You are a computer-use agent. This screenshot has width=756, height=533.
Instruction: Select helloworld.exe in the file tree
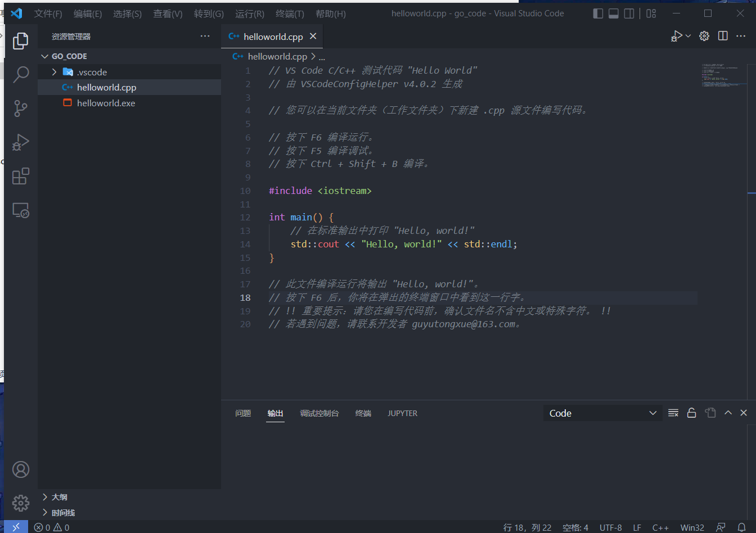click(129, 103)
